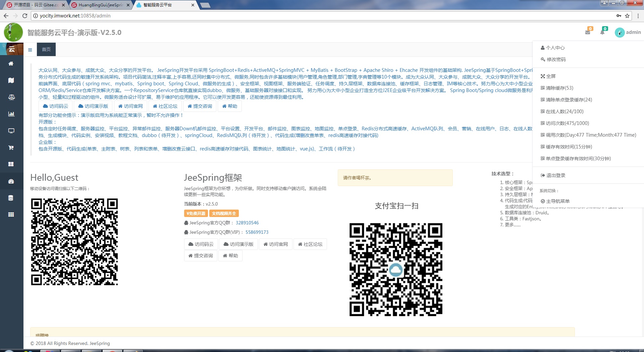Switch to 开源项目 Gitee browser tab

click(x=36, y=5)
